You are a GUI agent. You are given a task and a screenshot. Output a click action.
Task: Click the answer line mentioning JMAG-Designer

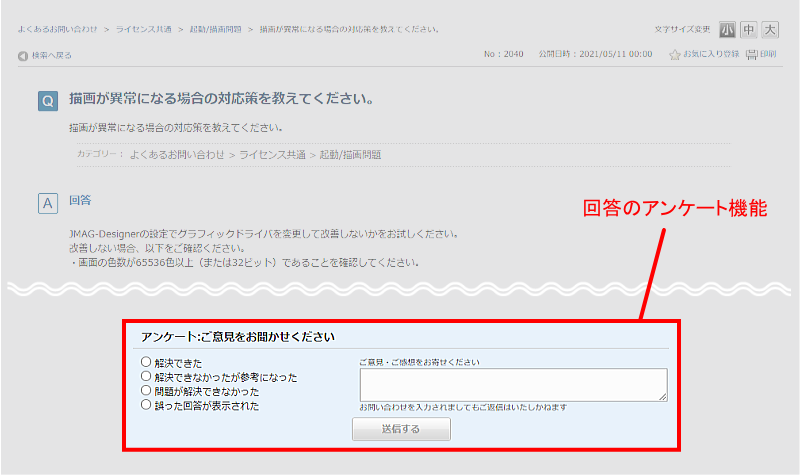point(264,234)
